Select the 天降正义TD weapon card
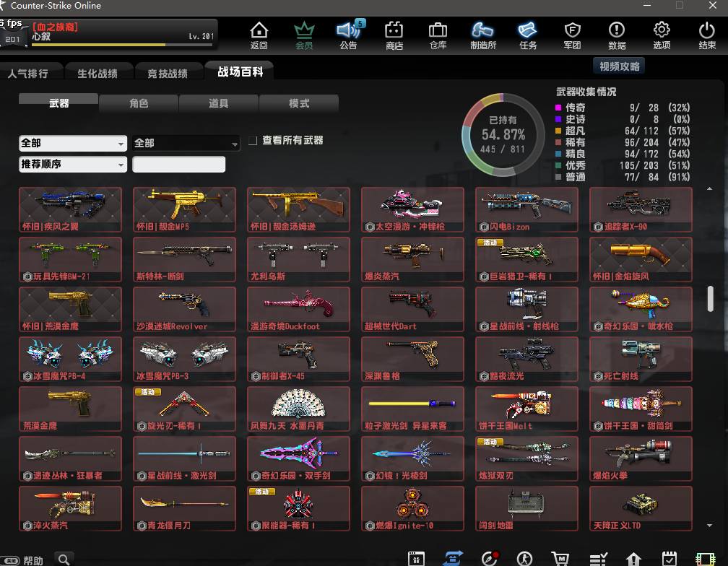Viewport: 728px width, 566px height. [x=641, y=508]
